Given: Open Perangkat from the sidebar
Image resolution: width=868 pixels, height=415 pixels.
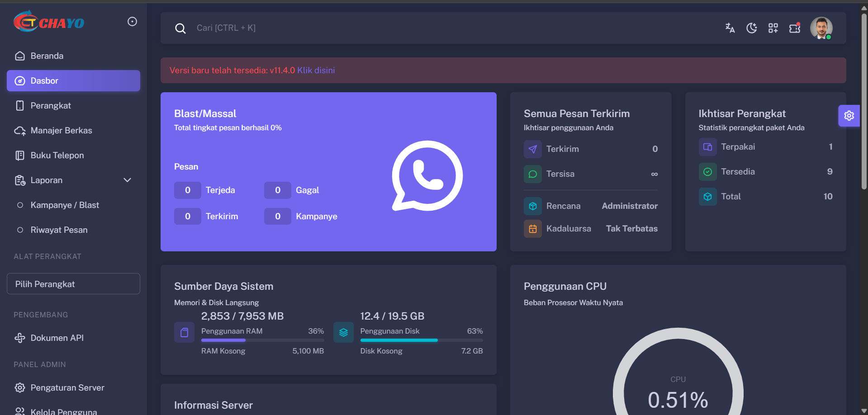Looking at the screenshot, I should pyautogui.click(x=51, y=106).
